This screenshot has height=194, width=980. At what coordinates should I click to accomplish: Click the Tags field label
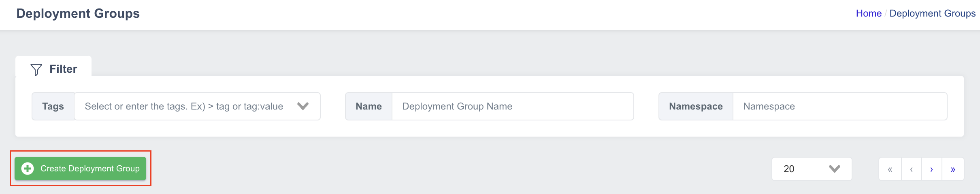point(53,106)
